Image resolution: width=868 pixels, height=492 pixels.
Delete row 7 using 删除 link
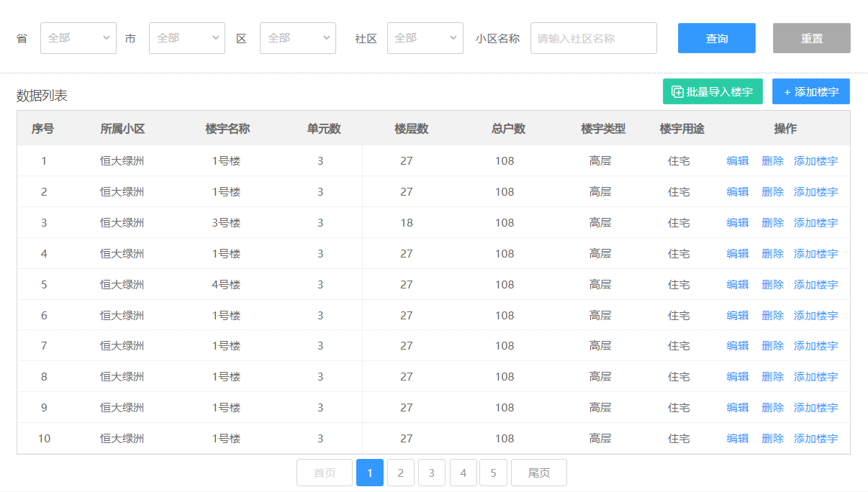(x=772, y=346)
